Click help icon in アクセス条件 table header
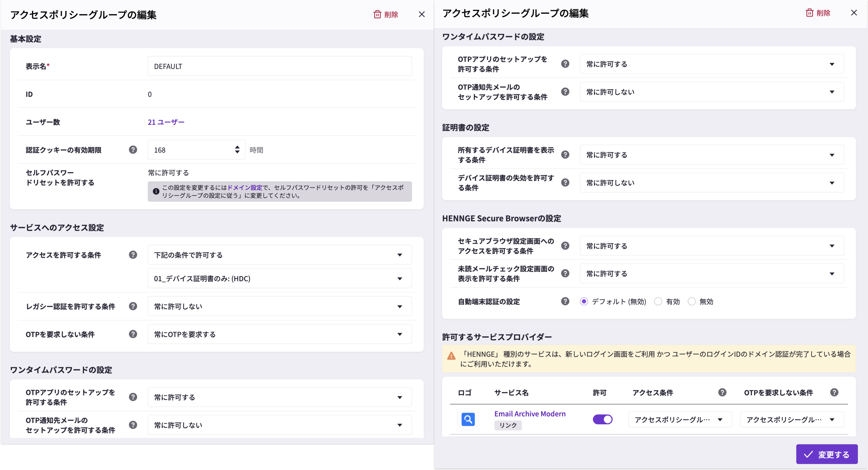The height and width of the screenshot is (470, 868). [x=722, y=392]
